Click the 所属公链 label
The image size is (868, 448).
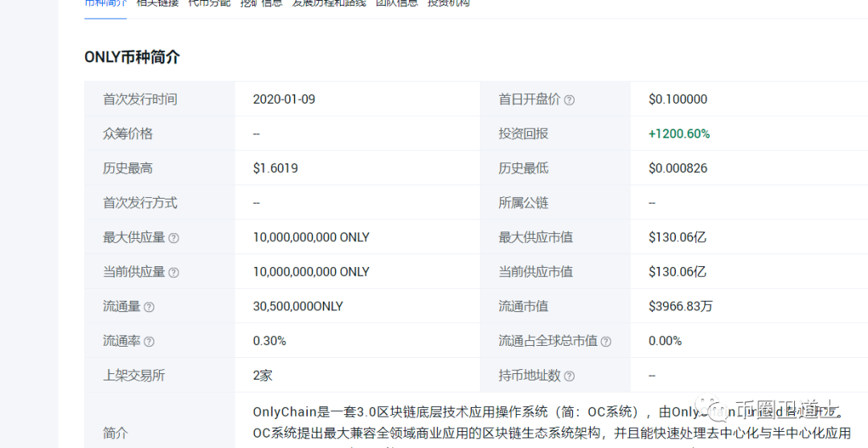tap(523, 203)
